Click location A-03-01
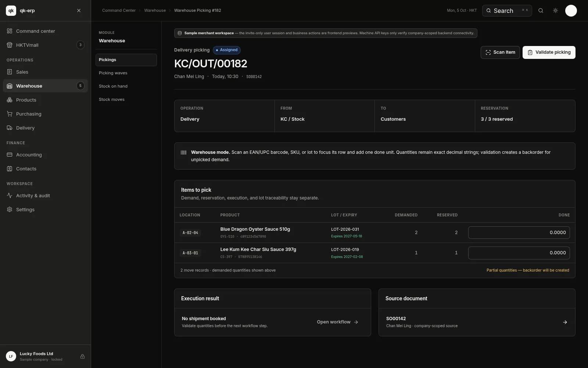The width and height of the screenshot is (588, 368). coord(190,253)
